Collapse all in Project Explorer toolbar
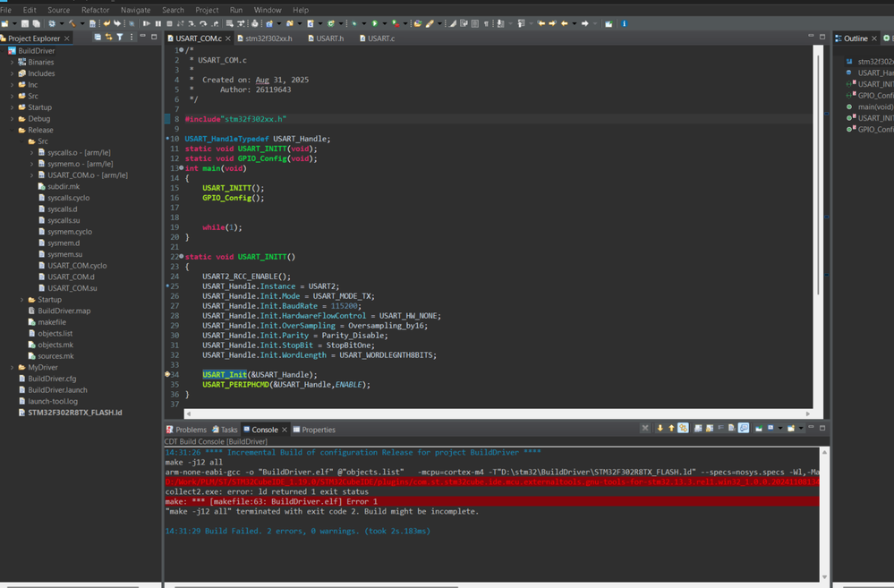The height and width of the screenshot is (588, 894). tap(97, 38)
